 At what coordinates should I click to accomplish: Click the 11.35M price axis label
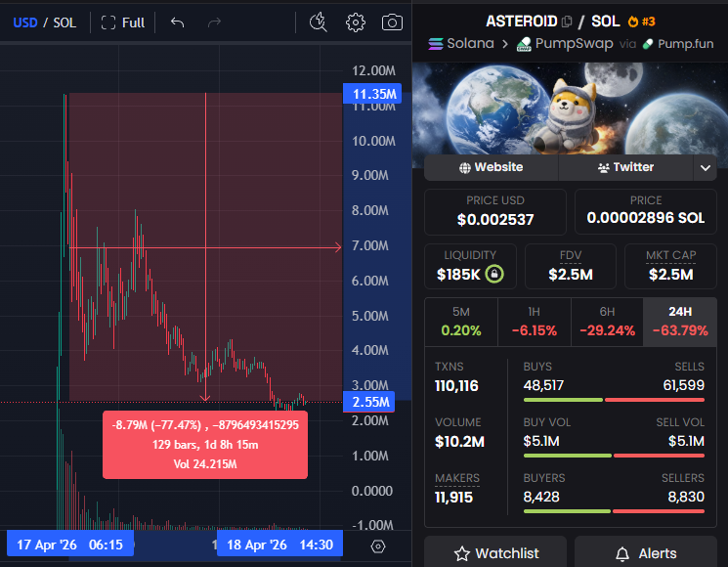(x=372, y=94)
